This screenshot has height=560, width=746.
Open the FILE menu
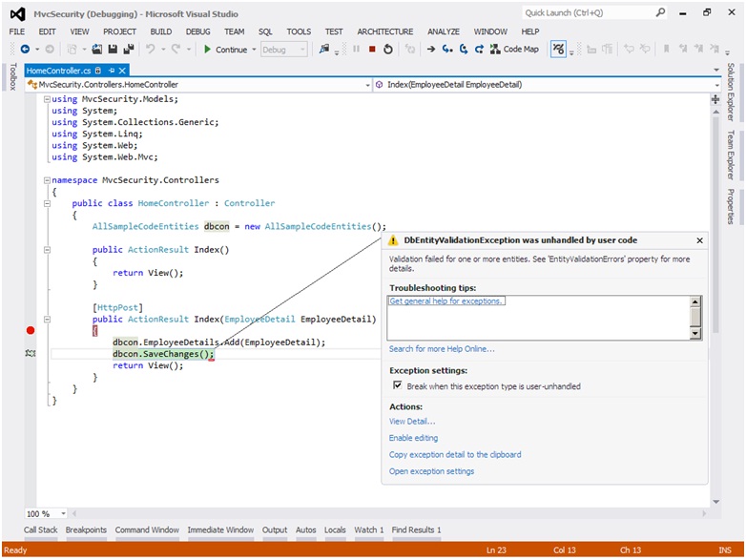tap(16, 31)
